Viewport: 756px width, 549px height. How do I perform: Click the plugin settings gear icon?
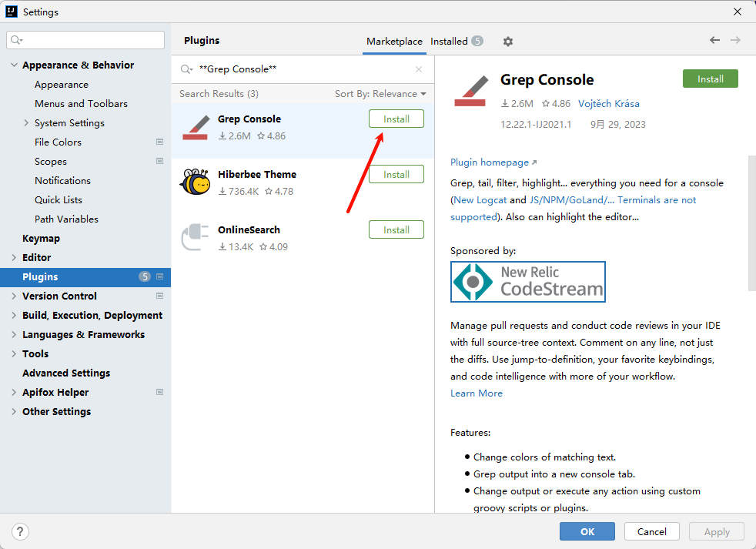[x=507, y=42]
